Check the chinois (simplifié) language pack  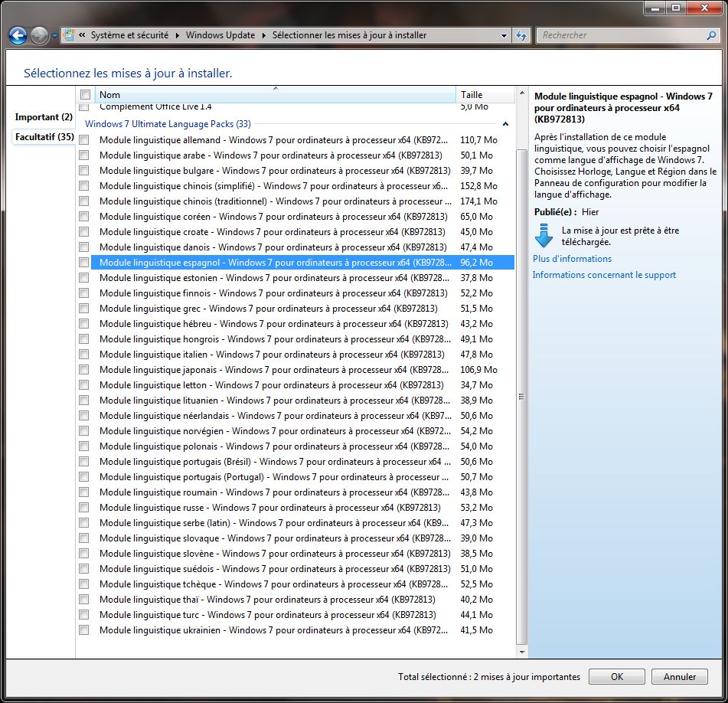(84, 186)
